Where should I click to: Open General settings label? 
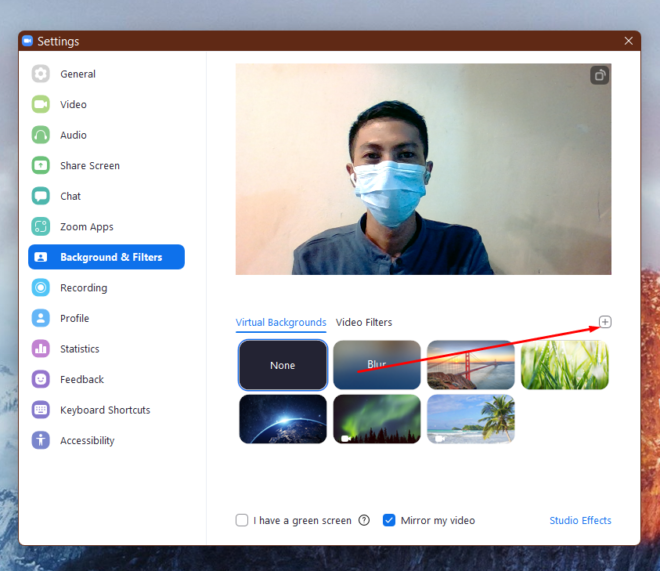point(78,74)
